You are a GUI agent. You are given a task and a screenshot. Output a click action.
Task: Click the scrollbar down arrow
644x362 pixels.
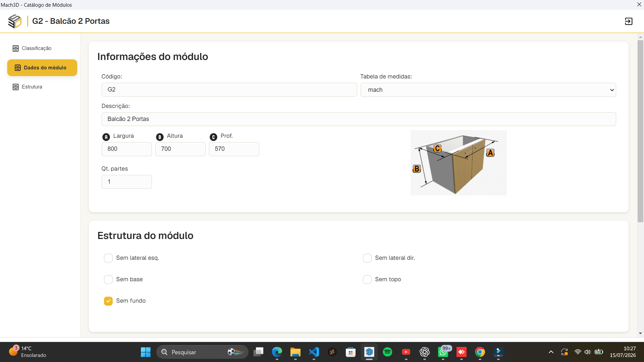[x=640, y=334]
